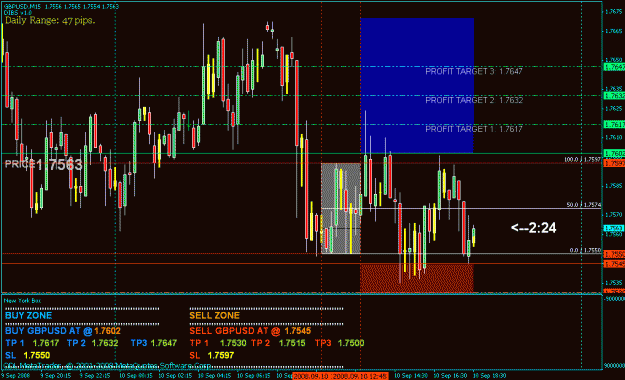Click buy zone 'TP3 1.7647' value
Screen dimensions: 625x380
(x=153, y=343)
